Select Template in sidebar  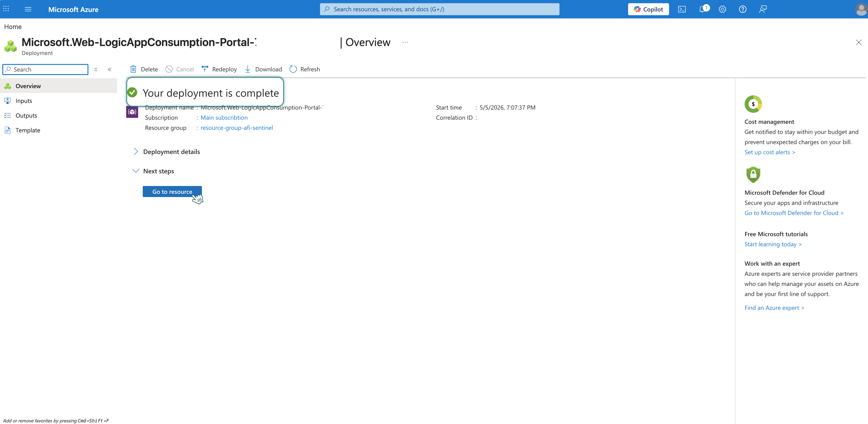click(59, 130)
